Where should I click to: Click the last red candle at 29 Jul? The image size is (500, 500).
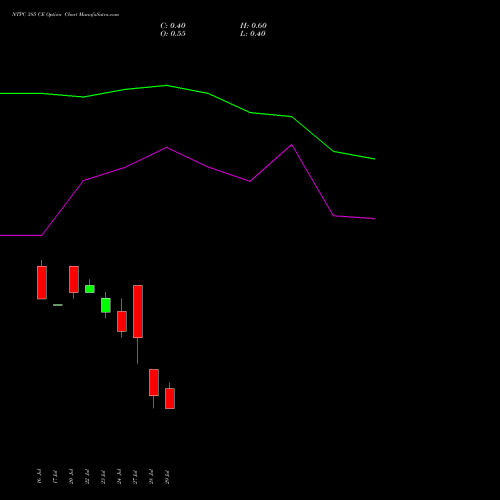[170, 398]
